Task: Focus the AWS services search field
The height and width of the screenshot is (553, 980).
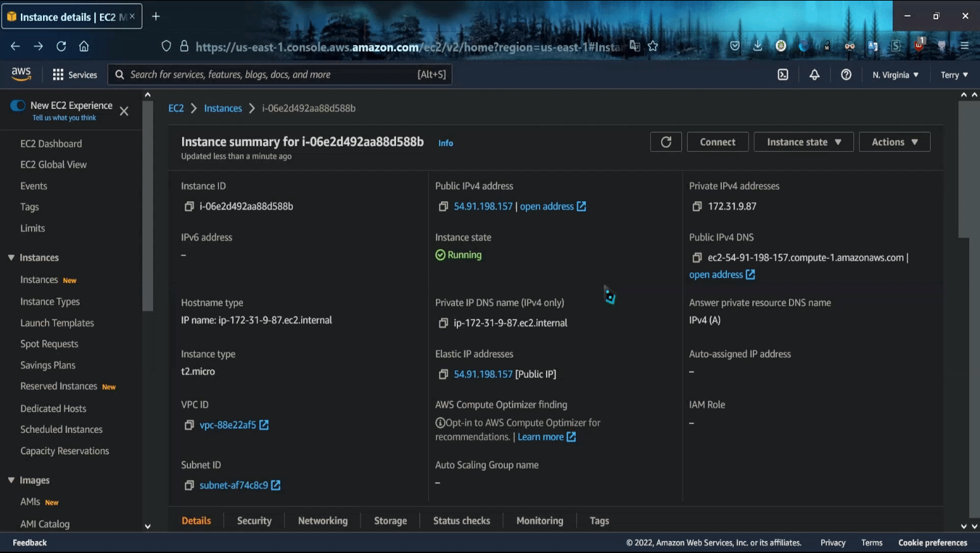Action: (x=280, y=75)
